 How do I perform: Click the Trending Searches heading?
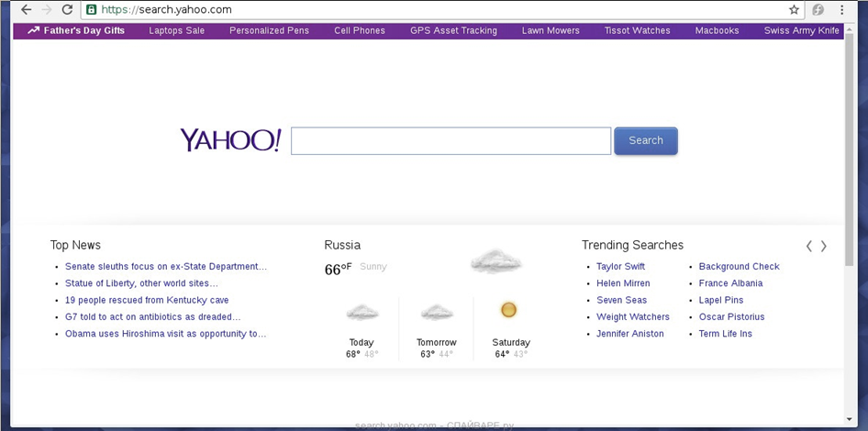tap(632, 245)
